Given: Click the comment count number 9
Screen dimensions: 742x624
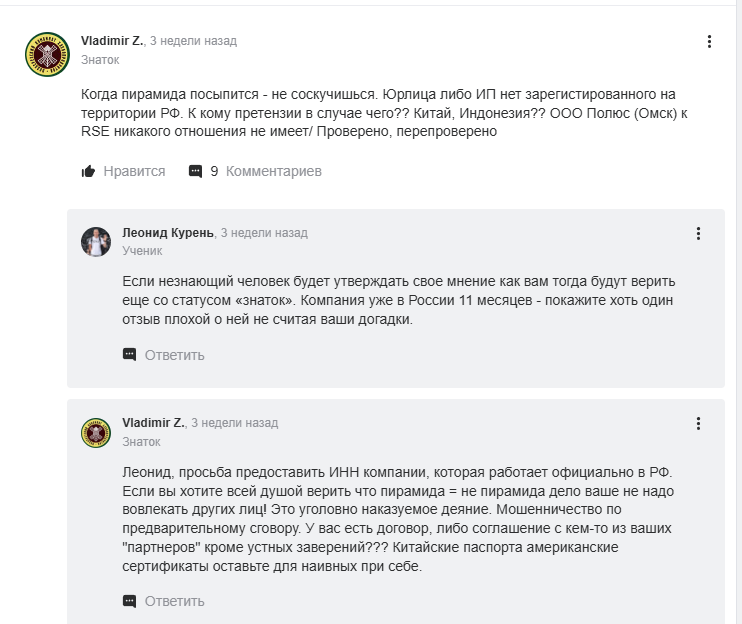Looking at the screenshot, I should (x=214, y=171).
